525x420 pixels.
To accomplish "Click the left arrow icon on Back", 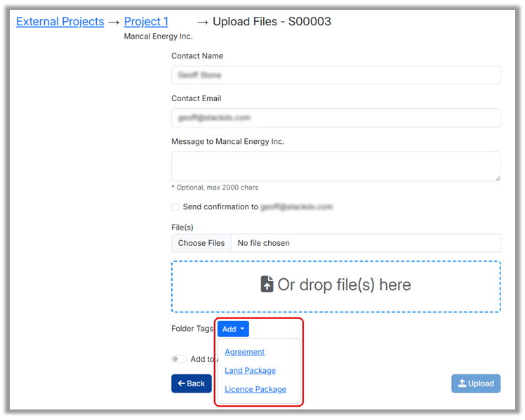I will pyautogui.click(x=181, y=383).
